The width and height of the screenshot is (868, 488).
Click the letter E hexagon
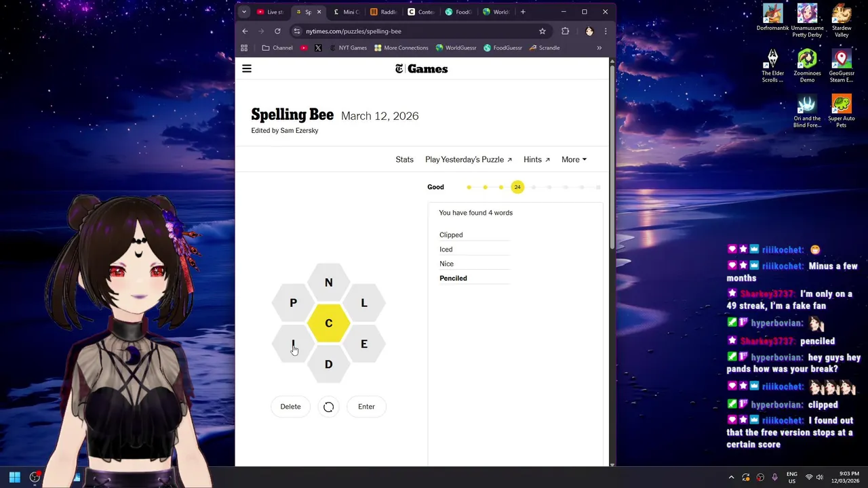point(364,344)
